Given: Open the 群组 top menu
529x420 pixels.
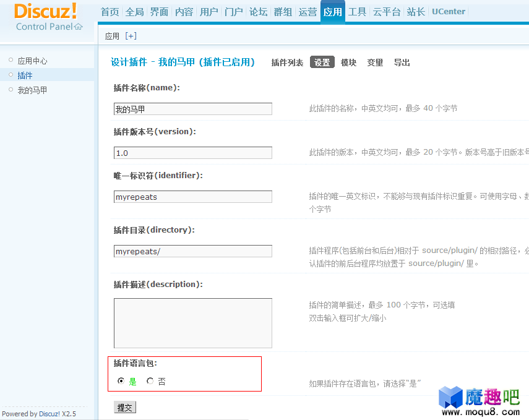Looking at the screenshot, I should (x=283, y=12).
